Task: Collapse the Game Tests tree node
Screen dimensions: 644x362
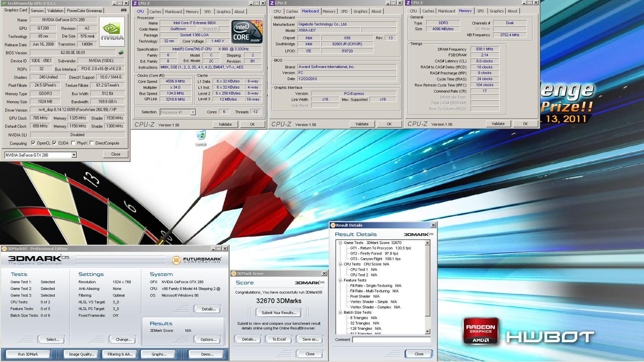Action: point(341,243)
